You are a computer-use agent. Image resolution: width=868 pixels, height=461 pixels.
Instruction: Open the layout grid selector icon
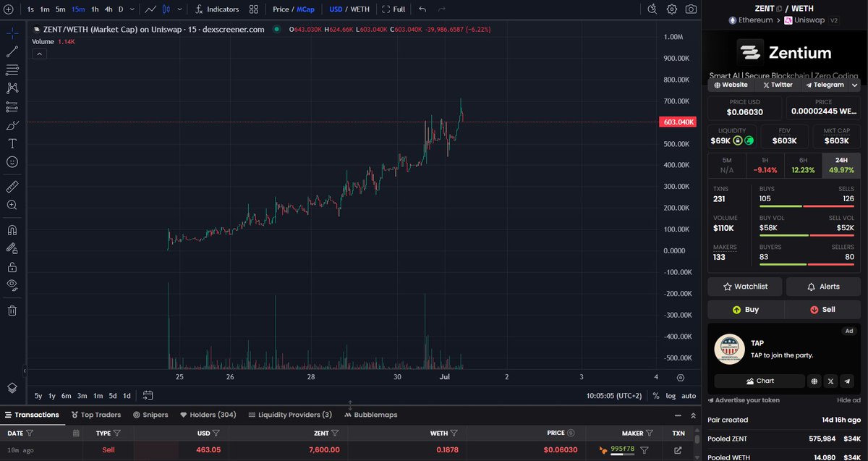pyautogui.click(x=253, y=9)
